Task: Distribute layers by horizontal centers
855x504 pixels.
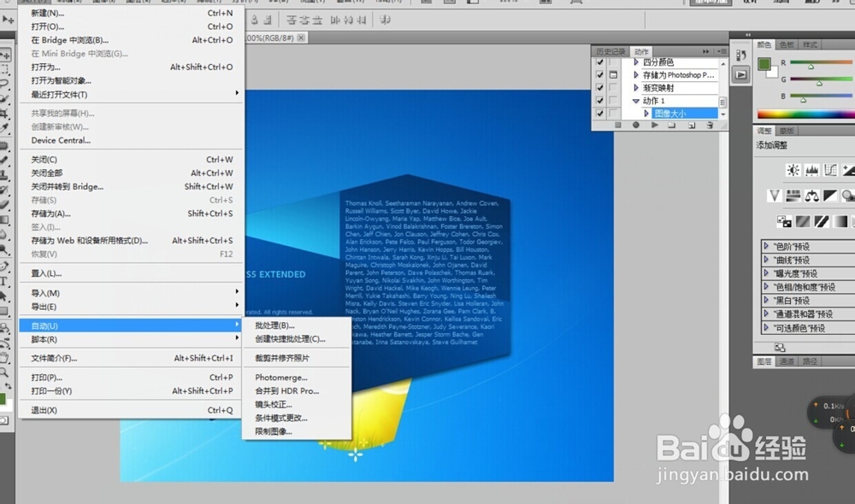Action: pos(349,21)
